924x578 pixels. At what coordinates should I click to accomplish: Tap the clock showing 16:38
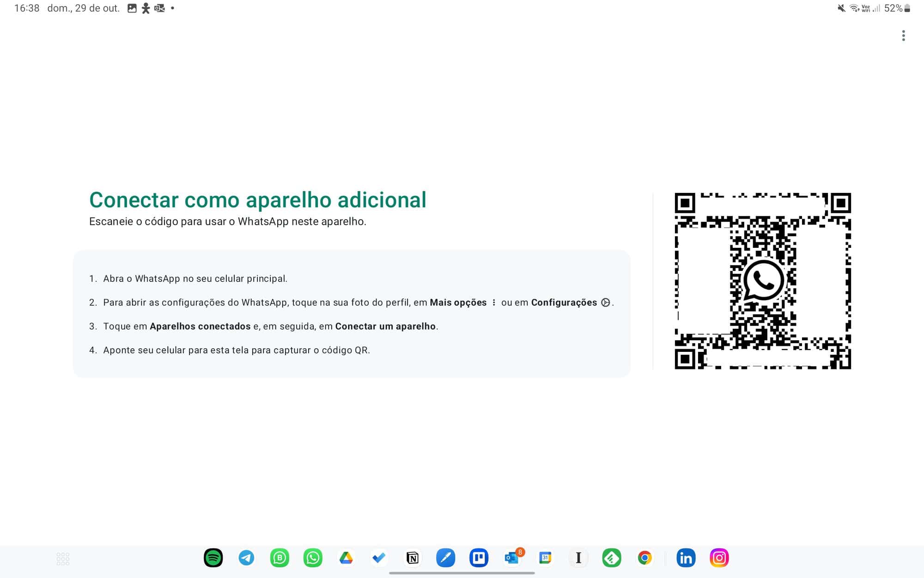point(27,8)
